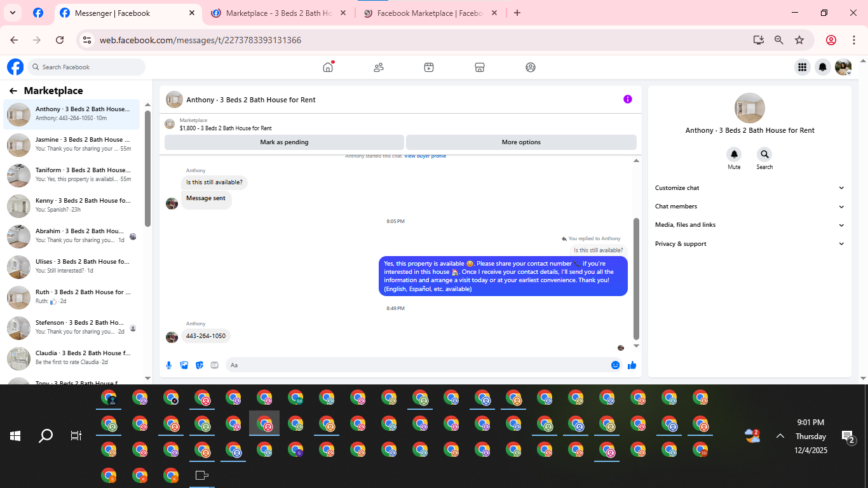Image resolution: width=868 pixels, height=488 pixels.
Task: Open Chrome's three-dot menu
Action: pos(854,40)
